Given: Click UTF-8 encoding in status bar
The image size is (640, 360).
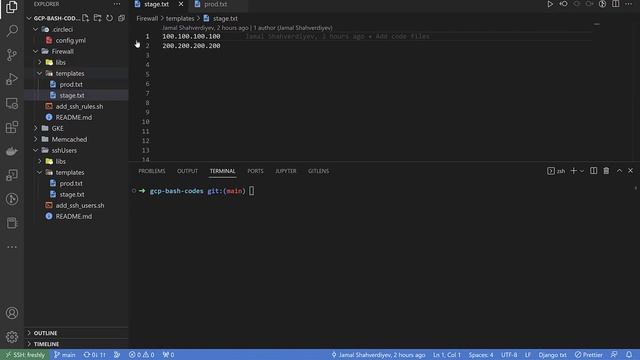Looking at the screenshot, I should pyautogui.click(x=509, y=355).
